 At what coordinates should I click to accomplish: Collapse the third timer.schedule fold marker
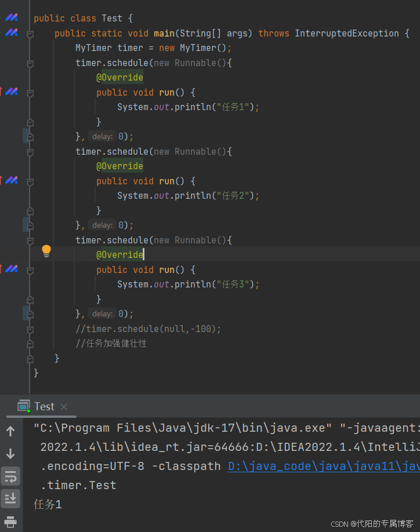coord(30,241)
